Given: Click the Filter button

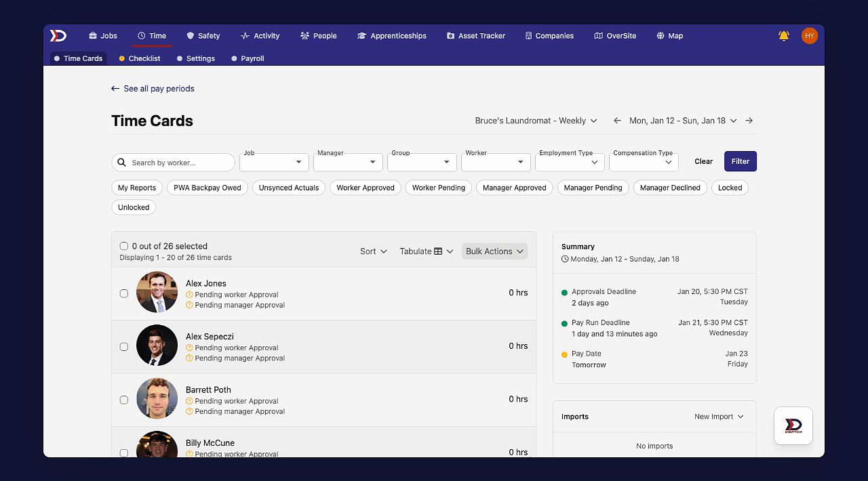Looking at the screenshot, I should coord(740,161).
